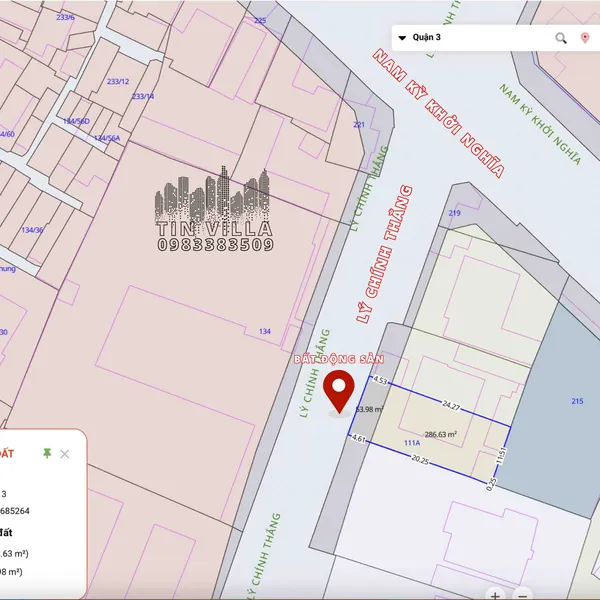Click parcel 134 on the map
This screenshot has width=600, height=600.
pos(264,331)
